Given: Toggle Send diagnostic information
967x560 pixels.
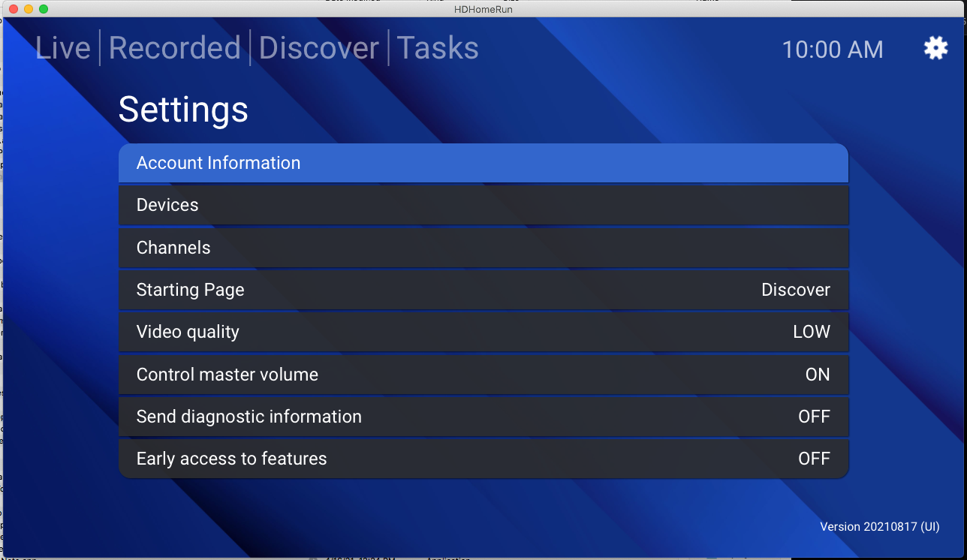Looking at the screenshot, I should click(x=483, y=417).
